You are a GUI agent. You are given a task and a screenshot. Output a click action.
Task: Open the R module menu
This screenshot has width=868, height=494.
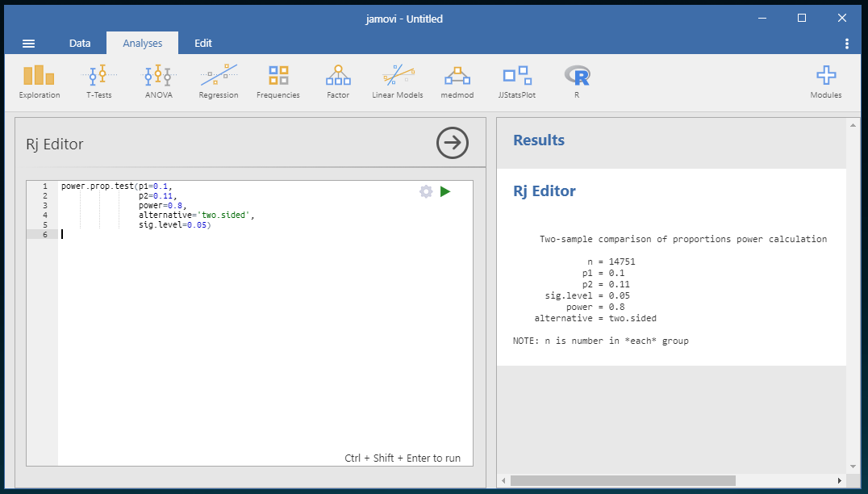click(x=577, y=82)
